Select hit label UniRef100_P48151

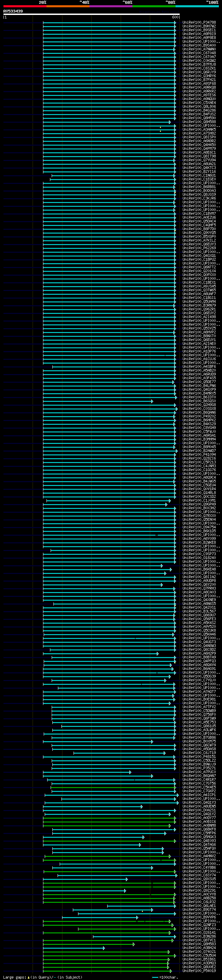[199, 757]
